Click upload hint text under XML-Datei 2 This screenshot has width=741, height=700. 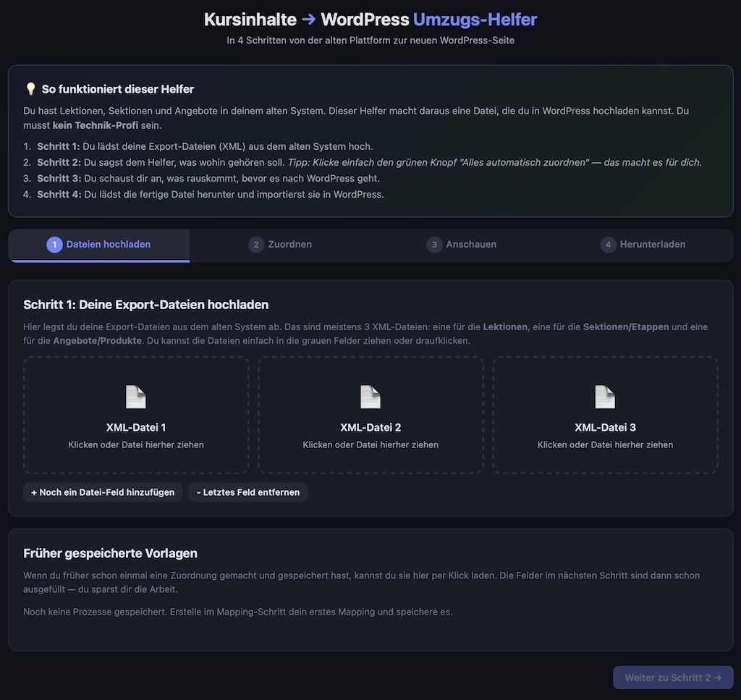tap(370, 444)
